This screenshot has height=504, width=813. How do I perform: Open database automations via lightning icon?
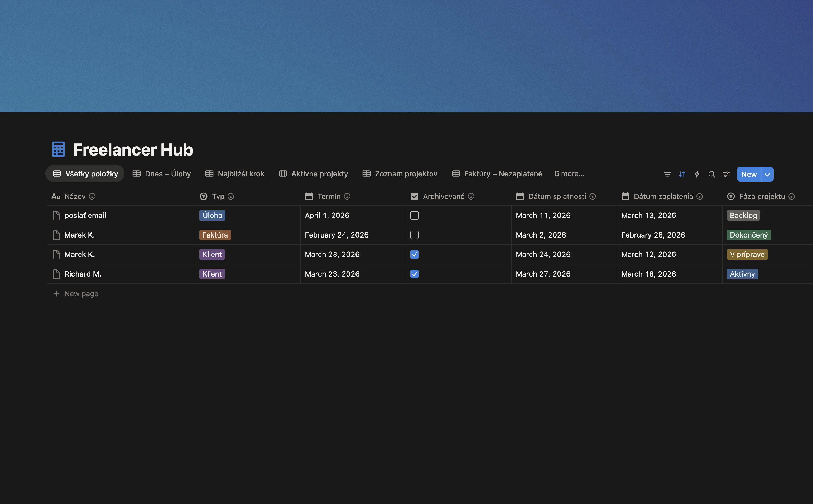pos(697,174)
